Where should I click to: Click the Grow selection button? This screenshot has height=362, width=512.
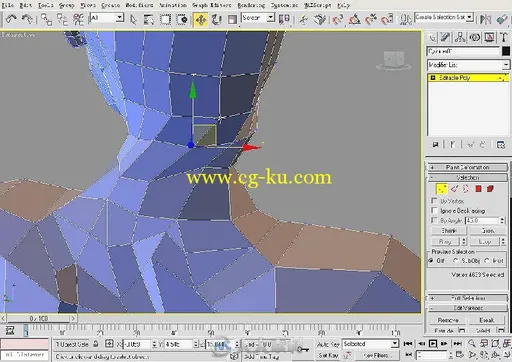488,230
